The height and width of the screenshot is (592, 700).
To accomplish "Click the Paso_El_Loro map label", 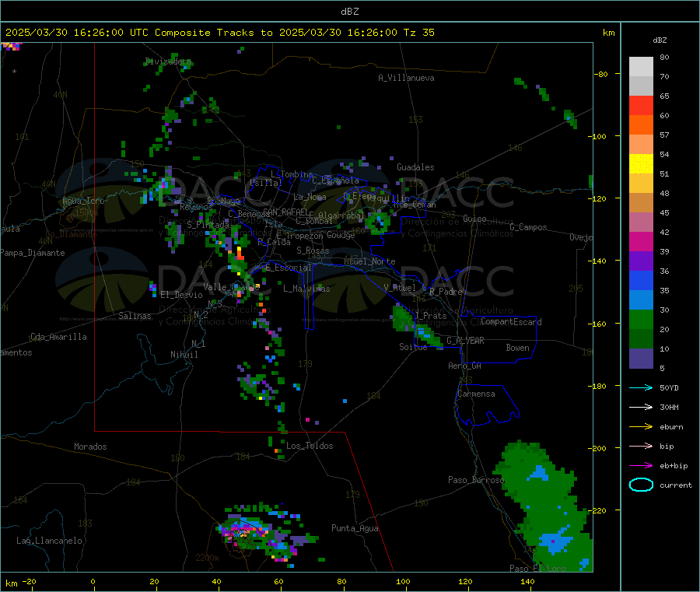I will 538,569.
